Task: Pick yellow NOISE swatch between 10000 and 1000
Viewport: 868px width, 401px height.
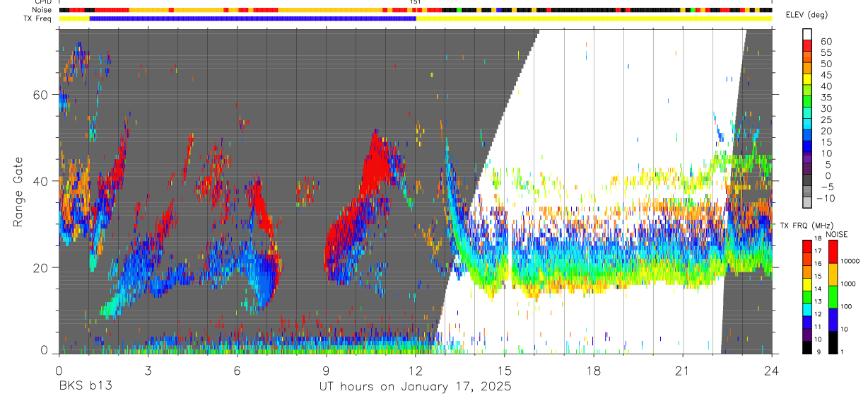Action: click(x=833, y=273)
